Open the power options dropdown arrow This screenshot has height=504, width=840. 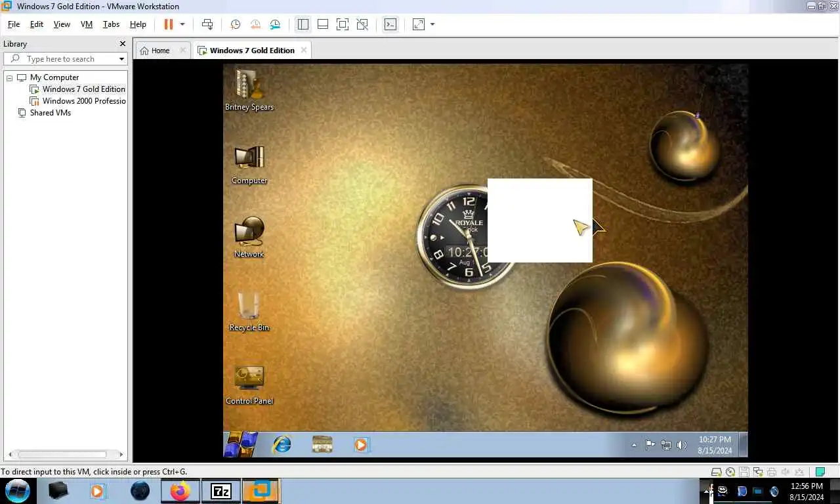(182, 24)
